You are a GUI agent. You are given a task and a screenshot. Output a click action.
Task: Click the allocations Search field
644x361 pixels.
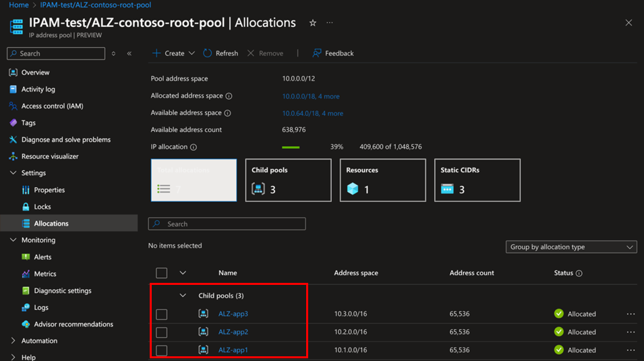pos(227,224)
